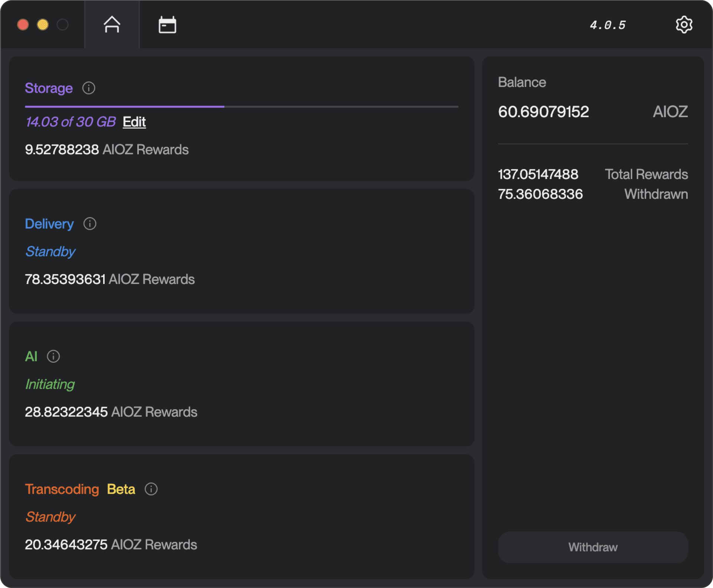Open the Home dashboard tab icon

(x=112, y=25)
